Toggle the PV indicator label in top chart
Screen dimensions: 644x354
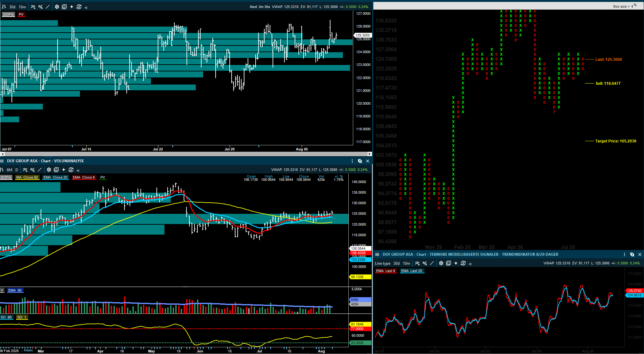21,14
